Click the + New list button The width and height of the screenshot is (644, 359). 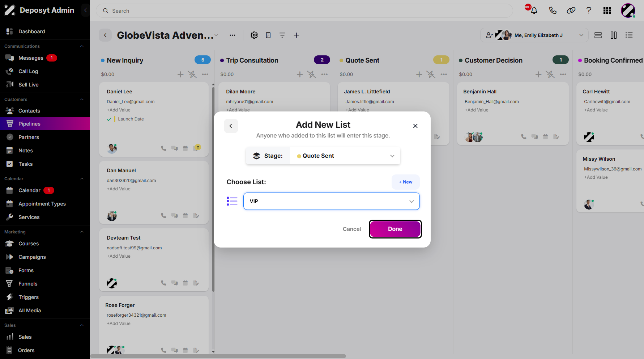[x=405, y=182]
